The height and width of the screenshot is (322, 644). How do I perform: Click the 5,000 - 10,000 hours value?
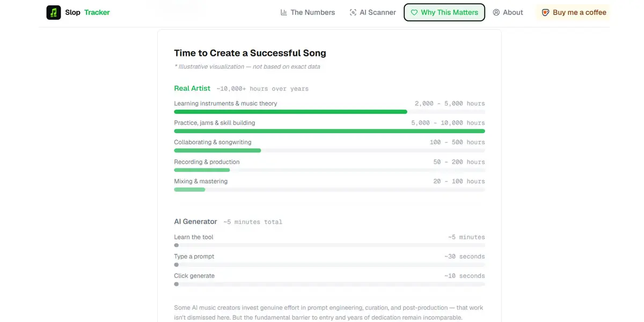448,123
